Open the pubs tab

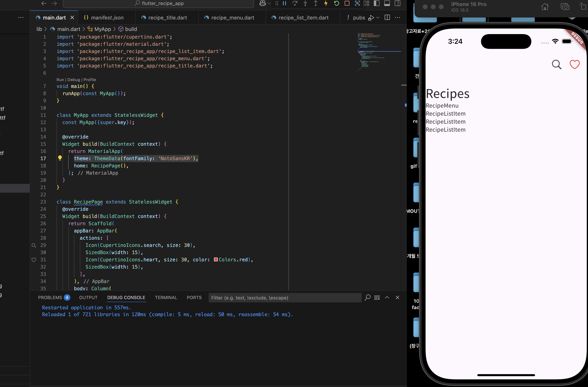click(x=356, y=17)
